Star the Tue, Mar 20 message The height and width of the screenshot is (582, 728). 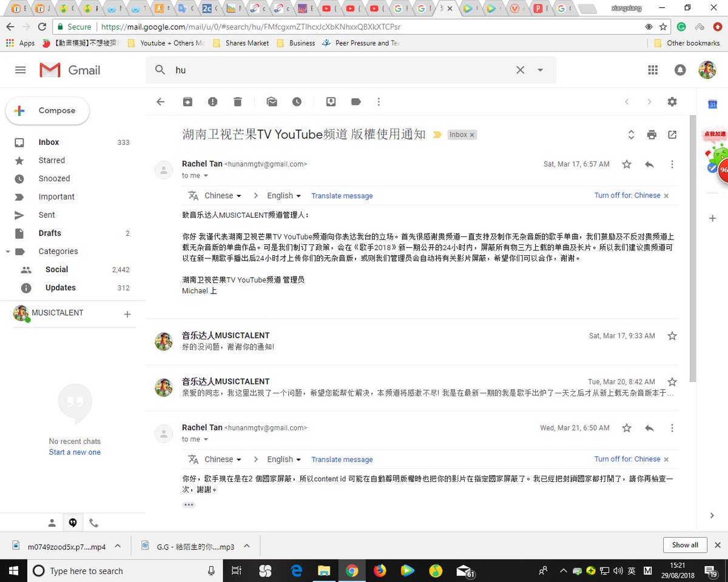pyautogui.click(x=672, y=382)
